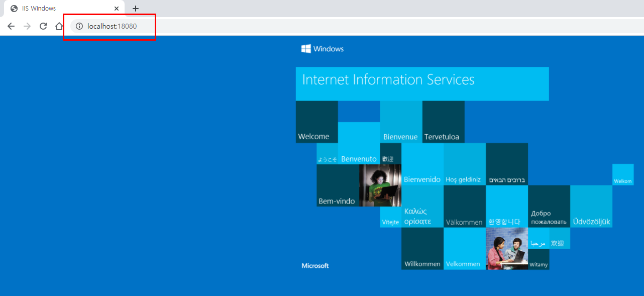
Task: Click the Windows logo at page top
Action: click(x=323, y=49)
